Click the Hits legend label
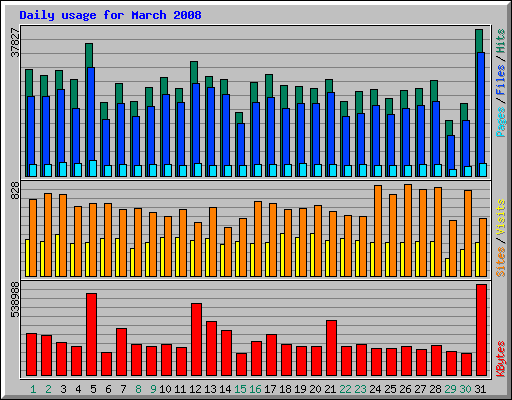This screenshot has width=512, height=400. 501,41
